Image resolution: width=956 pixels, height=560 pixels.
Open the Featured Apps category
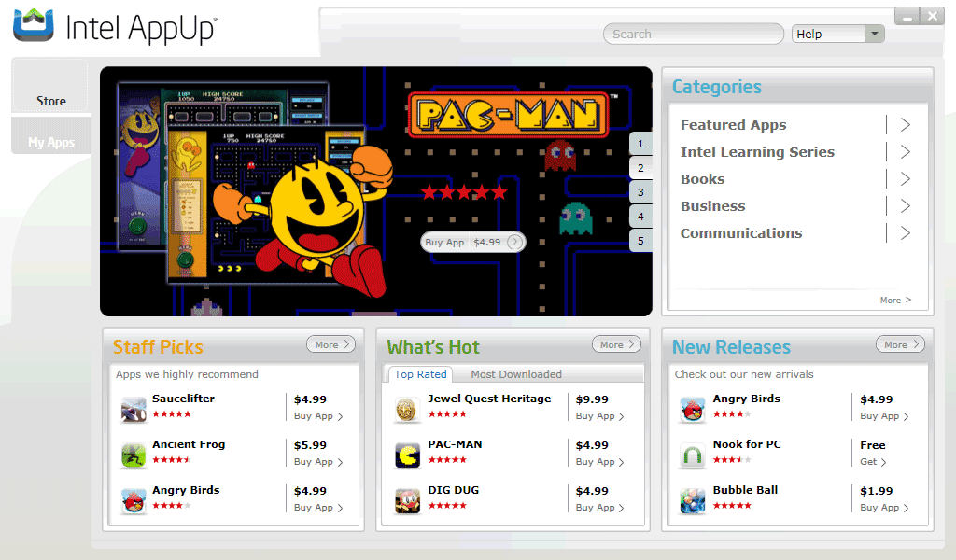click(x=734, y=125)
